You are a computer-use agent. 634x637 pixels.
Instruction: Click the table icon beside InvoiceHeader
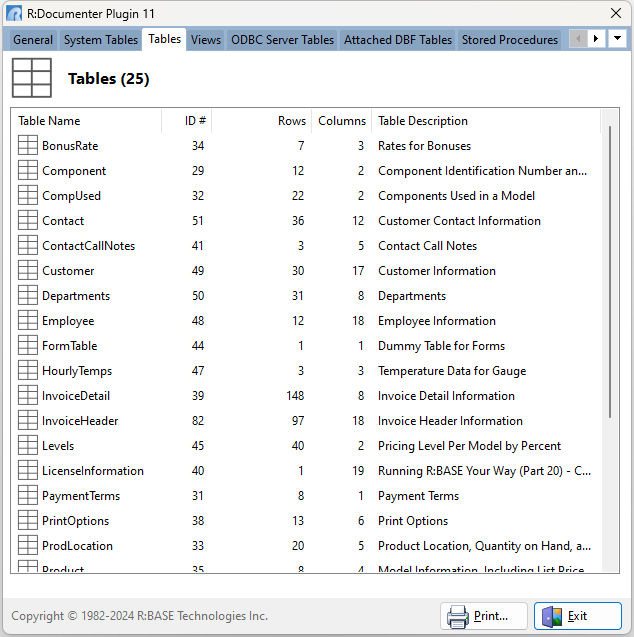tap(28, 420)
